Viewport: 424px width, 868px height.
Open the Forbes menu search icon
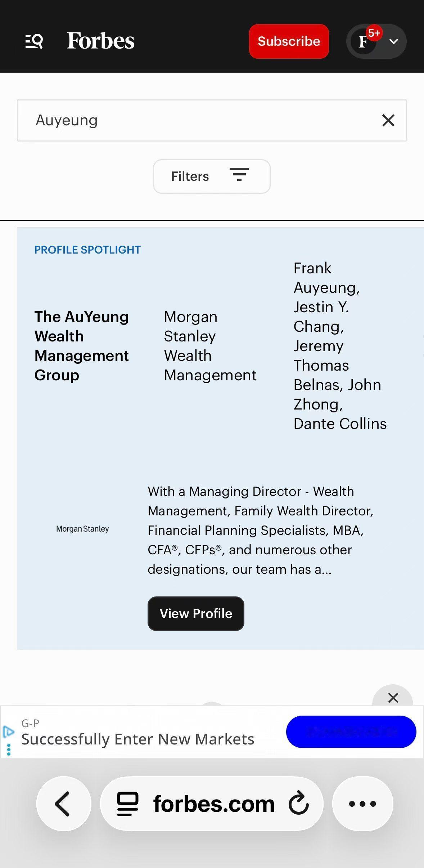(x=34, y=41)
